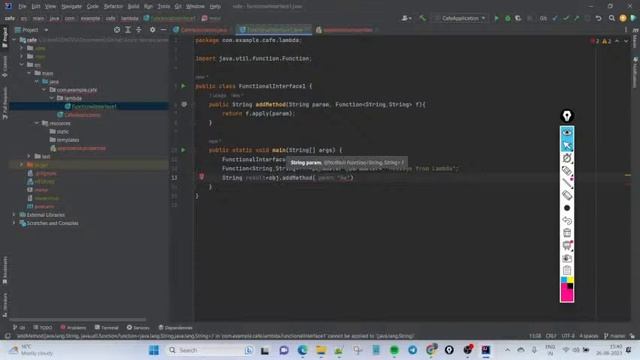Image resolution: width=640 pixels, height=360 pixels.
Task: Select the black dot pen size option
Action: tap(567, 208)
